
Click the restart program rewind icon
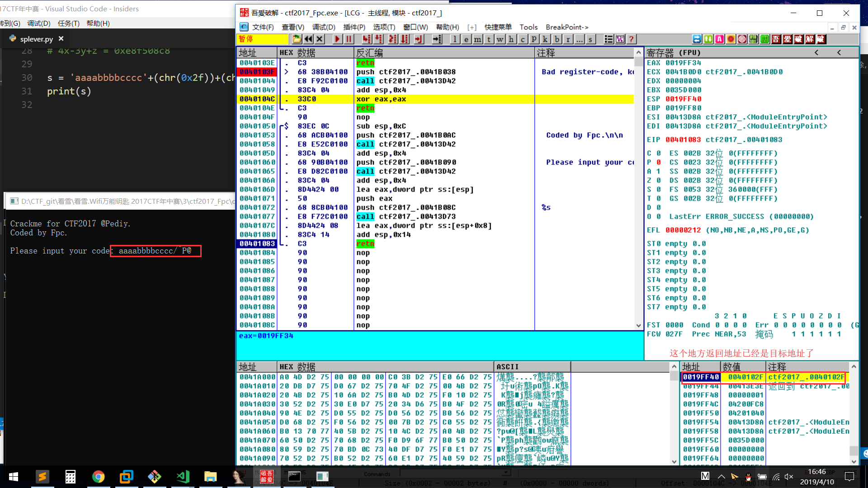(308, 39)
